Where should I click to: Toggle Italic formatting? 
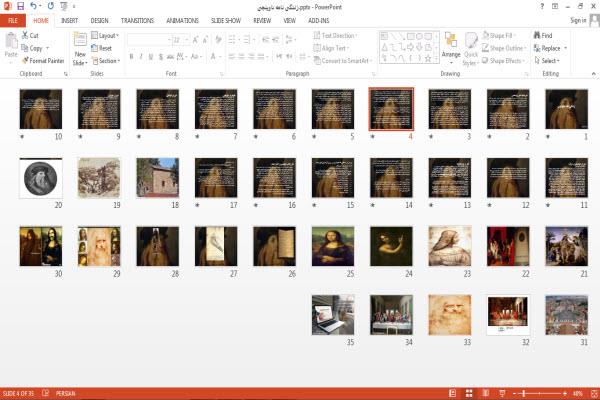coord(141,57)
